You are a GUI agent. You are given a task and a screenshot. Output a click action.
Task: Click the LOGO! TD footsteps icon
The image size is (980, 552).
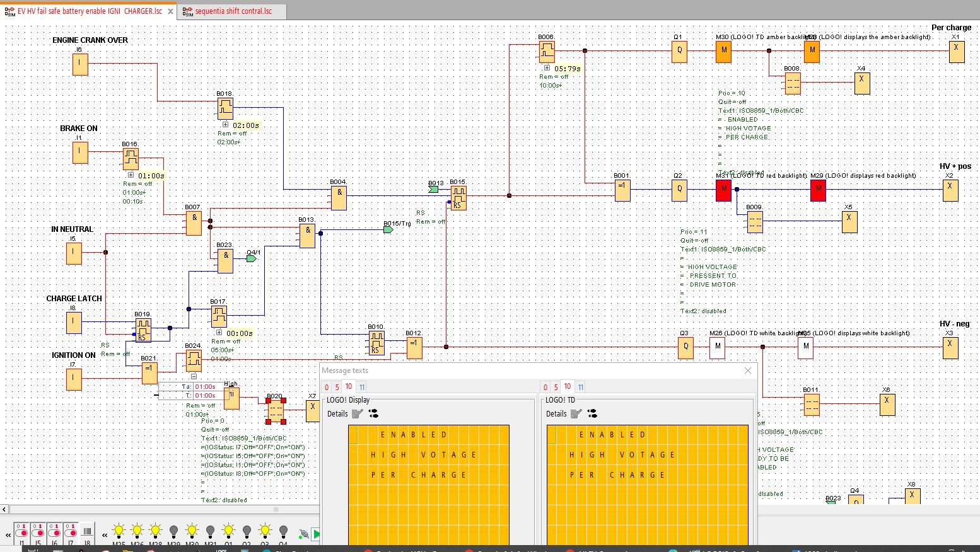(x=592, y=414)
